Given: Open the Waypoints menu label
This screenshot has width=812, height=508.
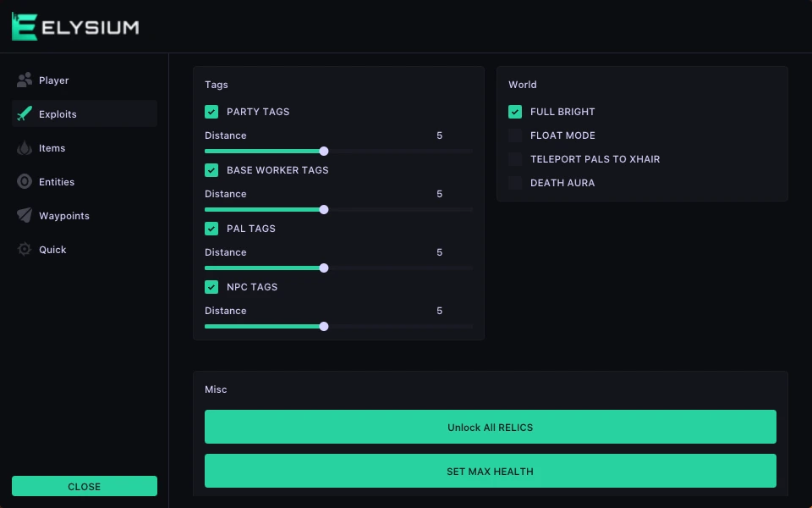Looking at the screenshot, I should pos(64,216).
